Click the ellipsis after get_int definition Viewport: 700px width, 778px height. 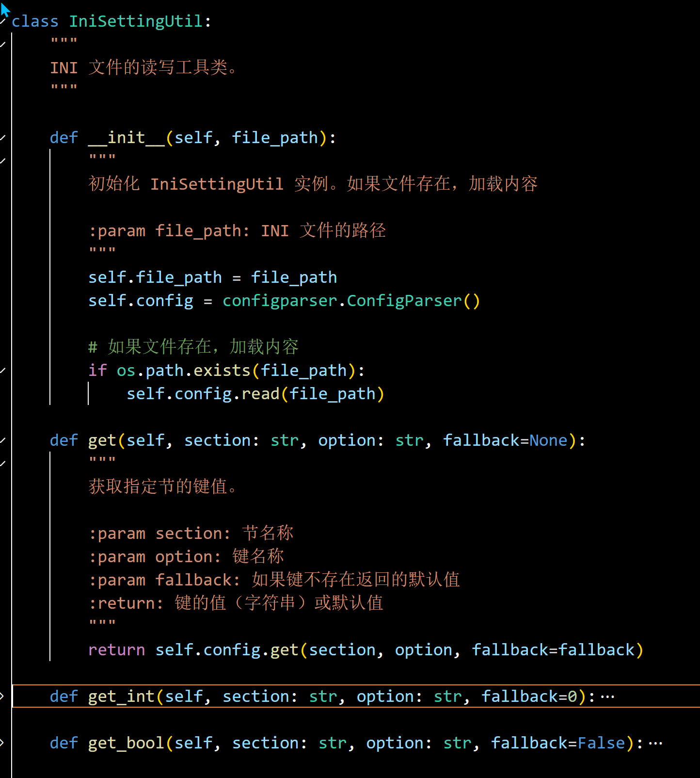coord(607,697)
